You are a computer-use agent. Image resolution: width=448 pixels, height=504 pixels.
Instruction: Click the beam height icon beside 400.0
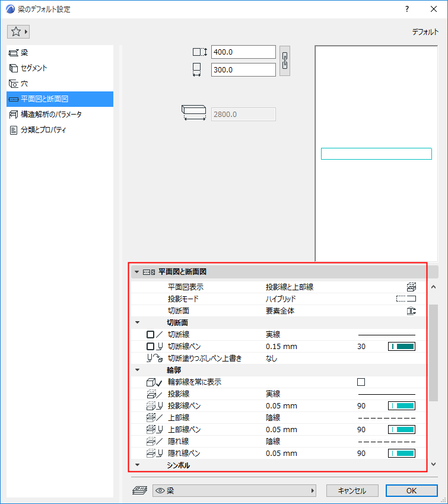200,52
